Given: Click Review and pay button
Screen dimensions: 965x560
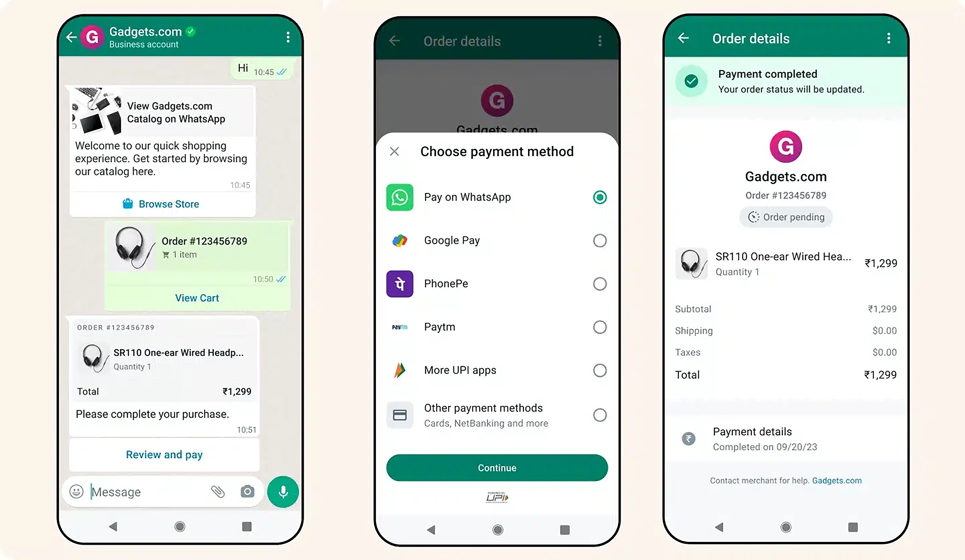Looking at the screenshot, I should pyautogui.click(x=164, y=454).
